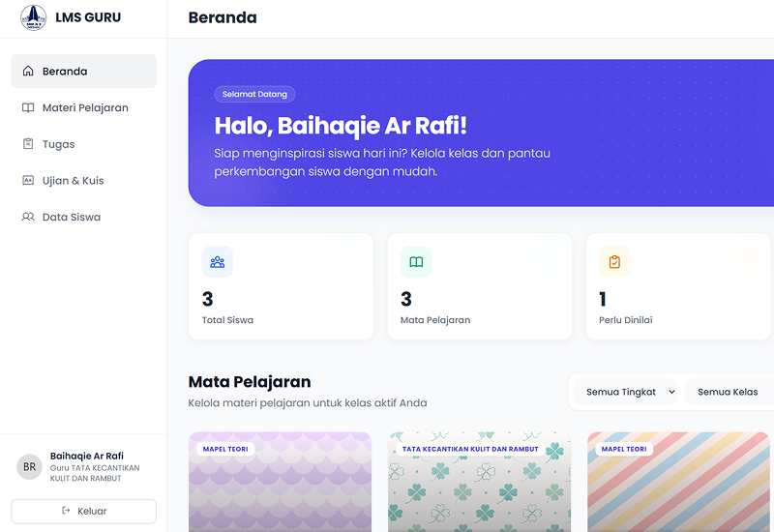Click MAPEL TEORI tag on striped card
The width and height of the screenshot is (774, 532).
(624, 449)
